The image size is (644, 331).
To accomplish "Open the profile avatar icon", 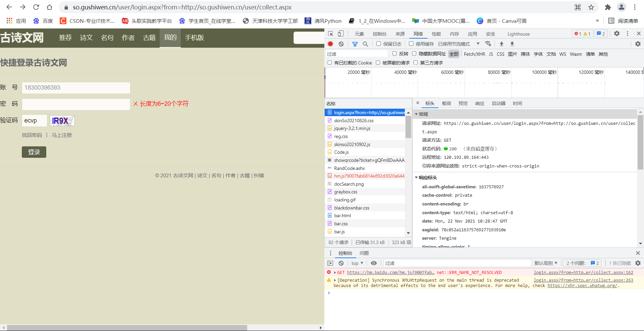I will coord(621,7).
